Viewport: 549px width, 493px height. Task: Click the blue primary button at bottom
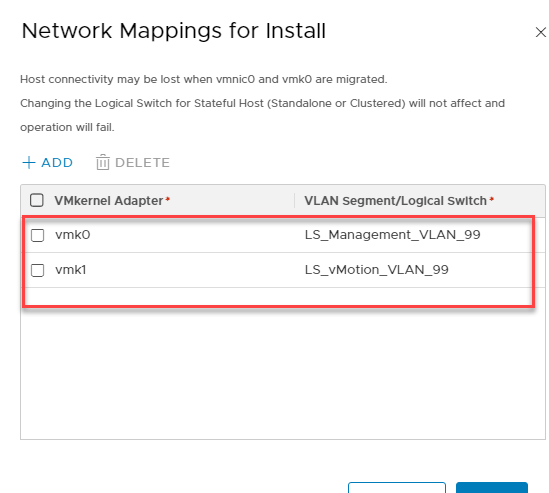coord(492,487)
